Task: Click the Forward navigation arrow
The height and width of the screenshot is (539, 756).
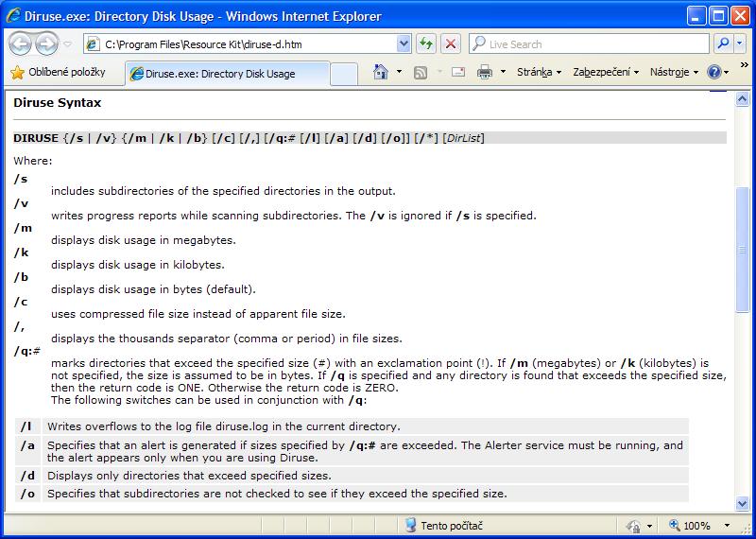Action: click(46, 44)
